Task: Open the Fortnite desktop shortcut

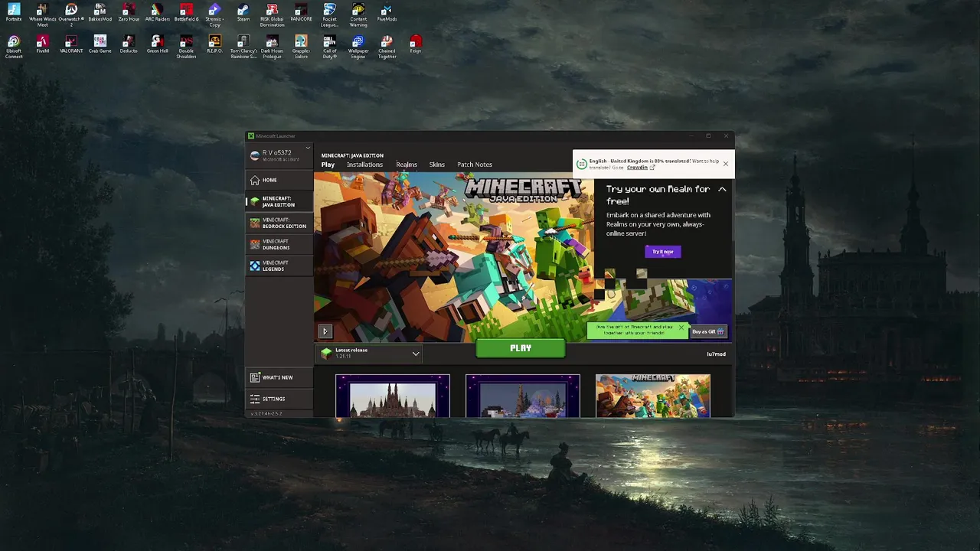Action: pos(14,13)
